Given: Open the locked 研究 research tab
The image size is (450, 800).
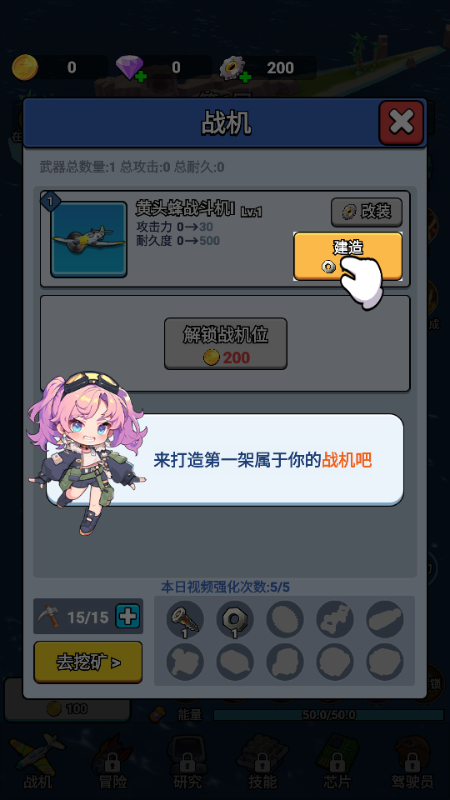Looking at the screenshot, I should click(187, 761).
